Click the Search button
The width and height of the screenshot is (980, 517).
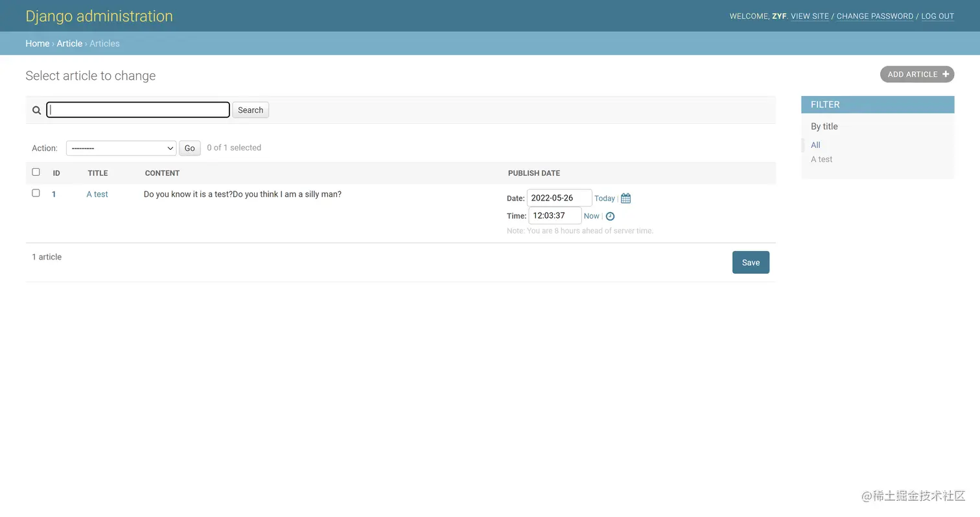(250, 110)
